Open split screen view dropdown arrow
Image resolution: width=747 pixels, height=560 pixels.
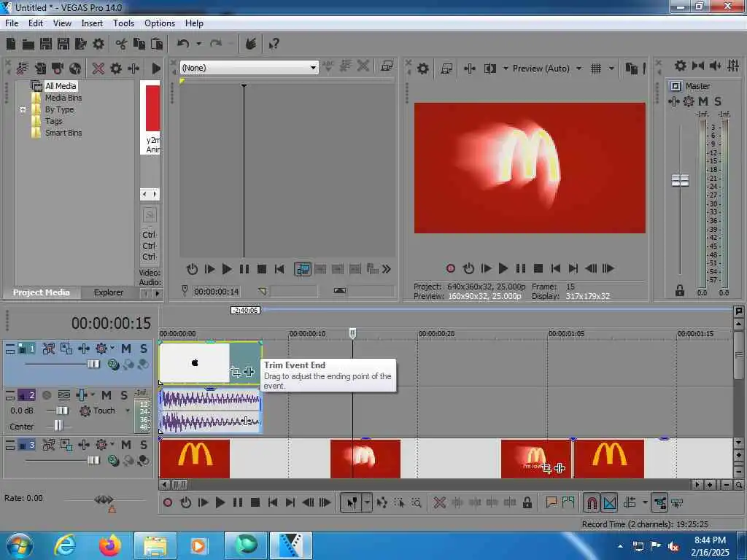(506, 69)
